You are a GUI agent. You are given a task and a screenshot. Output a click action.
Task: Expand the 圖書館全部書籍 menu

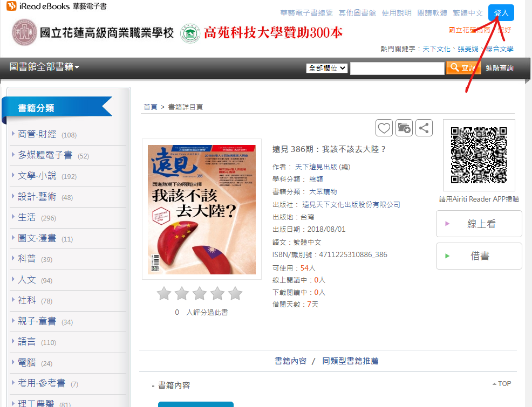[x=44, y=67]
